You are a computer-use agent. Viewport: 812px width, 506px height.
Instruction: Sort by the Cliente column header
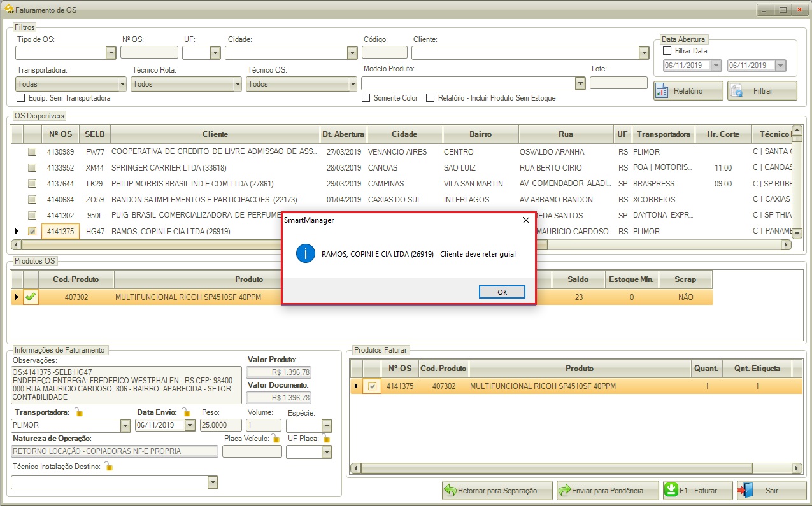tap(215, 134)
